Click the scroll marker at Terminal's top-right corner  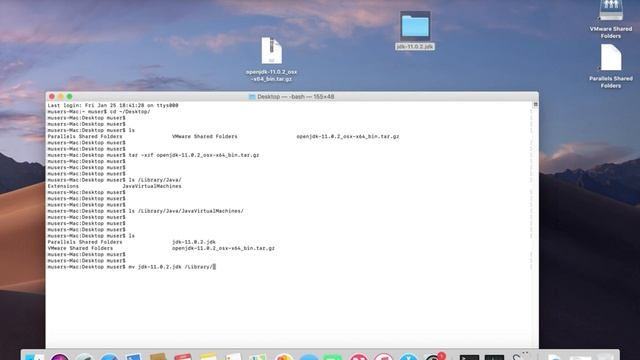tap(536, 104)
